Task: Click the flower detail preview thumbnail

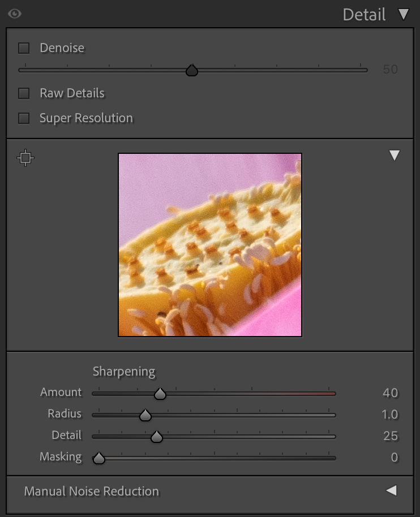Action: pyautogui.click(x=210, y=245)
